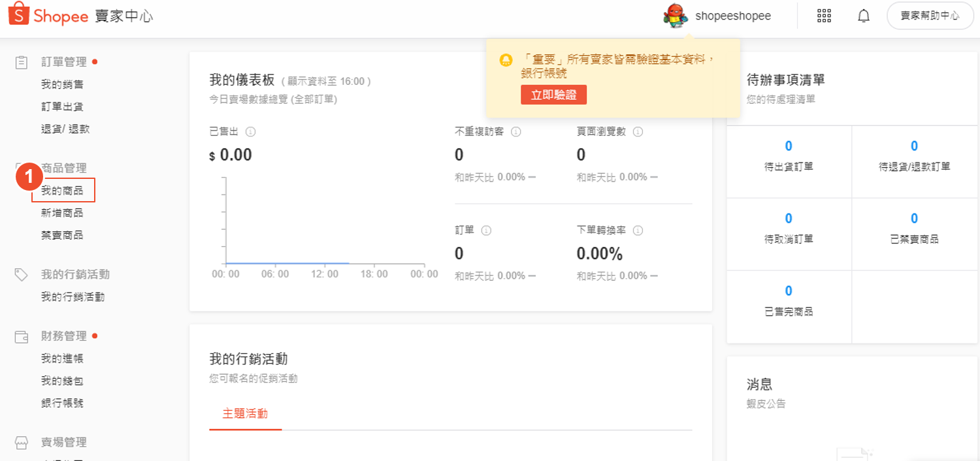Click the 待出貨訂單 count tile
This screenshot has width=980, height=461.
[789, 155]
